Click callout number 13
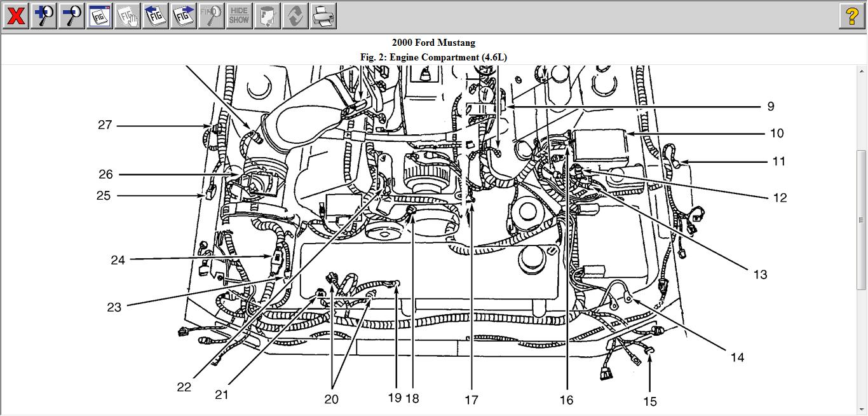The image size is (868, 416). click(760, 275)
